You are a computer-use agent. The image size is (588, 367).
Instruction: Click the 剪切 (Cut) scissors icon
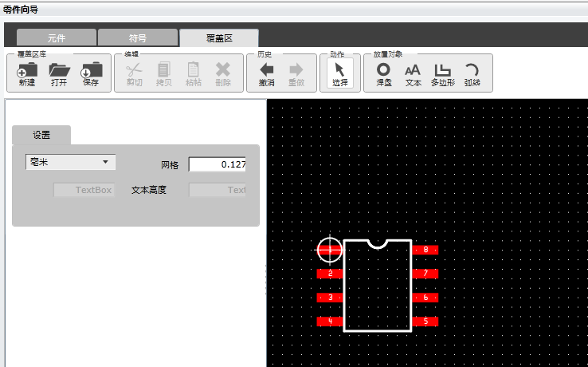click(x=134, y=74)
